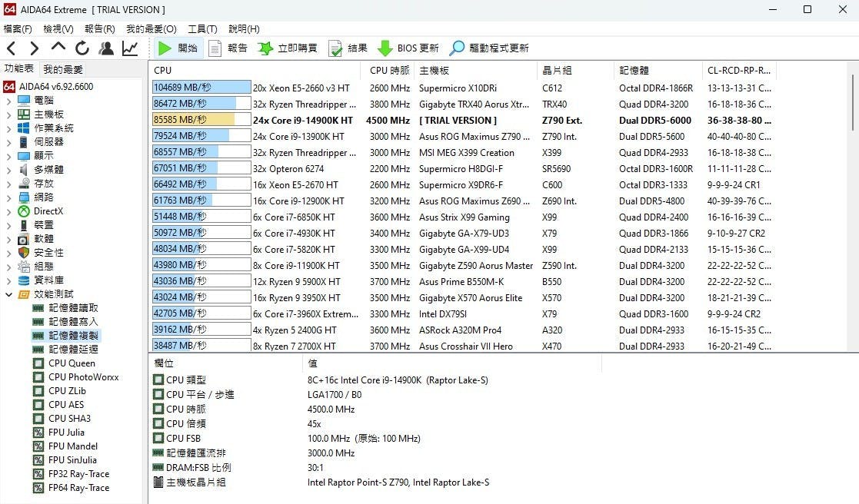The width and height of the screenshot is (859, 504).
Task: Expand the 多媒體 tree node
Action: click(x=8, y=170)
